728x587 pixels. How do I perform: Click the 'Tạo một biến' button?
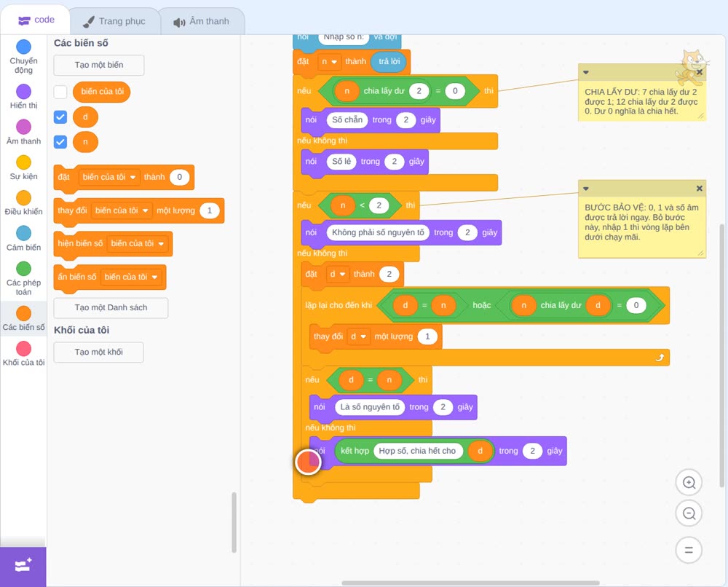point(99,65)
